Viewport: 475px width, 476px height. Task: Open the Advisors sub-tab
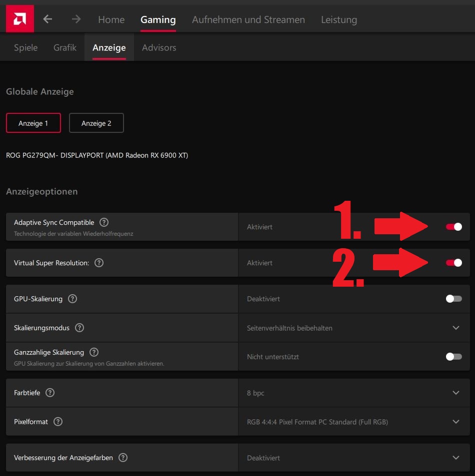[159, 47]
